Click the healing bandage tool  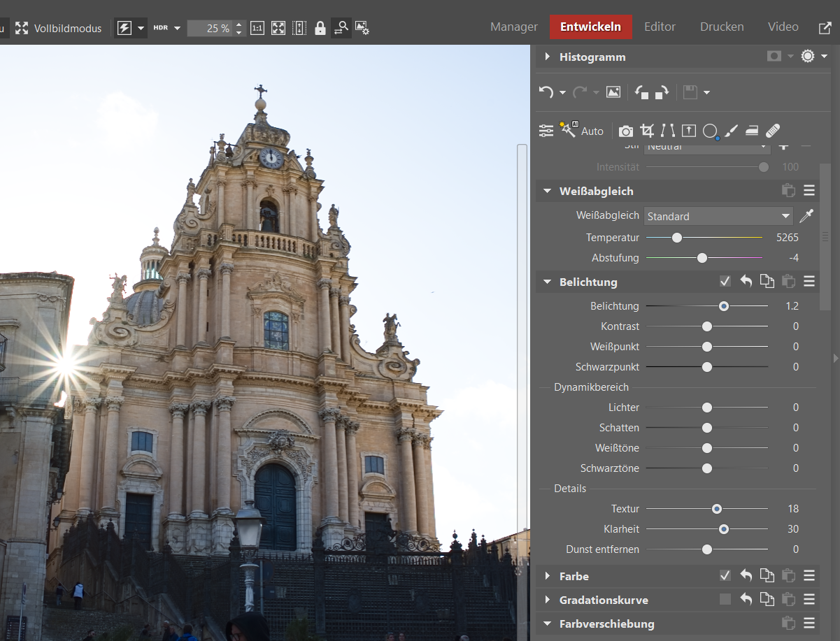pyautogui.click(x=773, y=131)
